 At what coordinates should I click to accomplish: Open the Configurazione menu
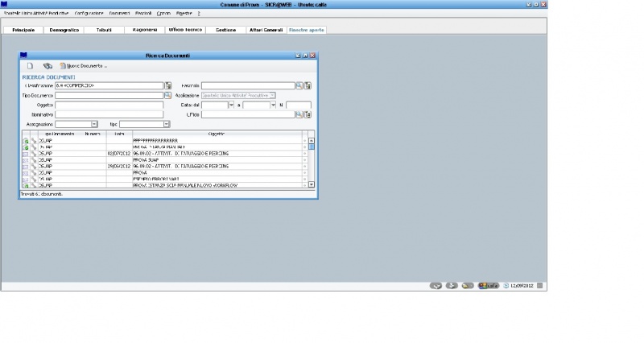[x=89, y=13]
